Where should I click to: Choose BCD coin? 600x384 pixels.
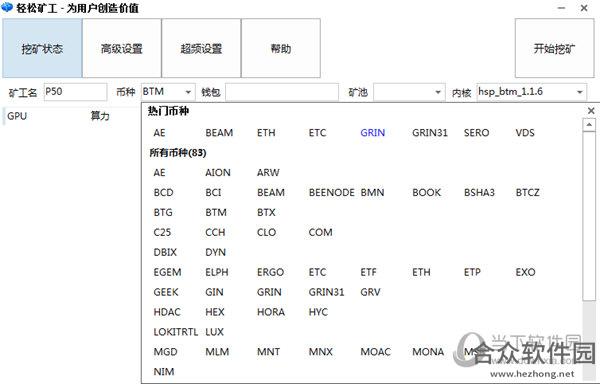[163, 192]
